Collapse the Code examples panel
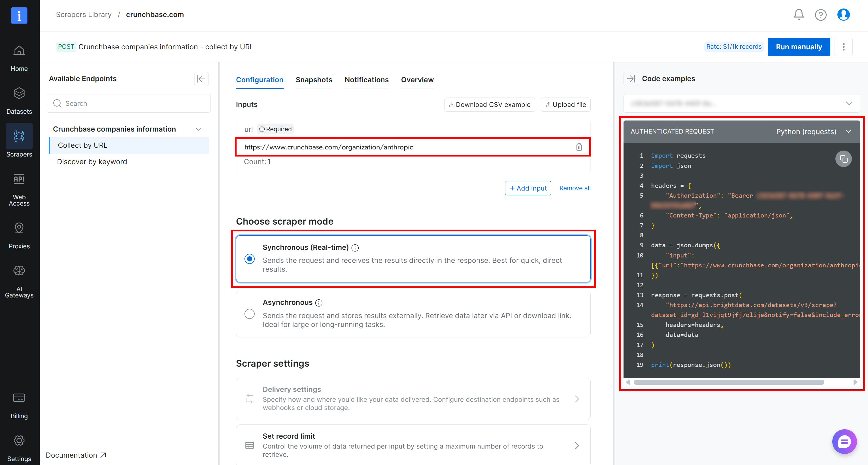Image resolution: width=868 pixels, height=465 pixels. (x=630, y=79)
